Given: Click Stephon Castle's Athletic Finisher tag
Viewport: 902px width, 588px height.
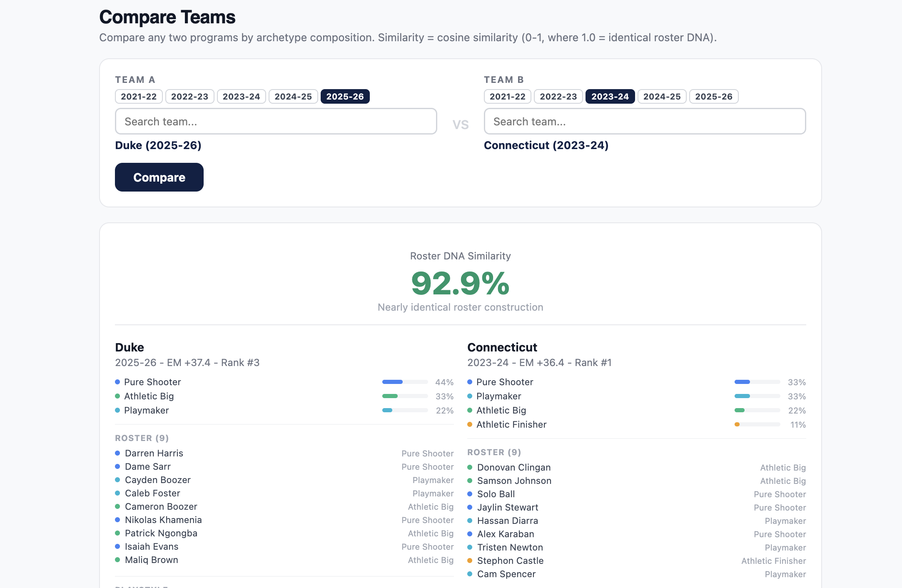Looking at the screenshot, I should [774, 561].
